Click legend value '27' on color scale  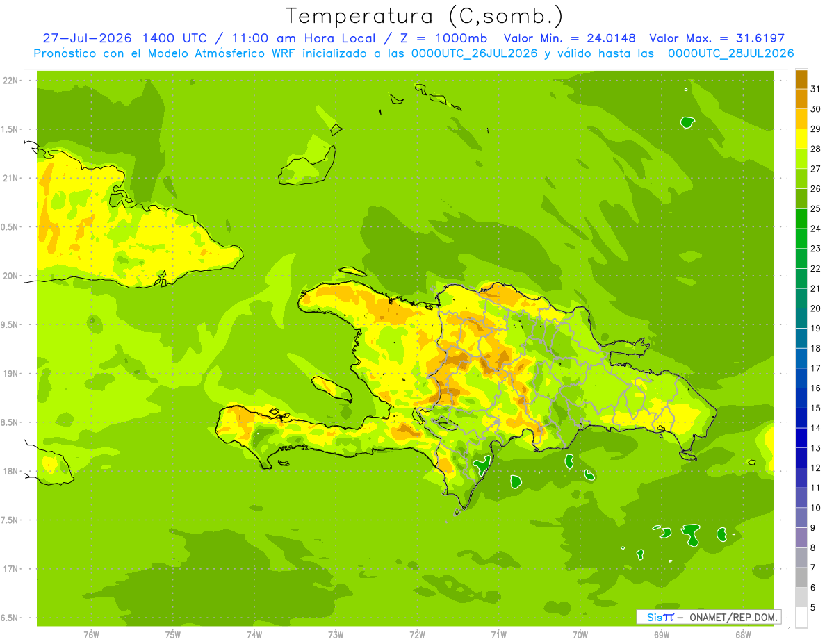[x=815, y=169]
